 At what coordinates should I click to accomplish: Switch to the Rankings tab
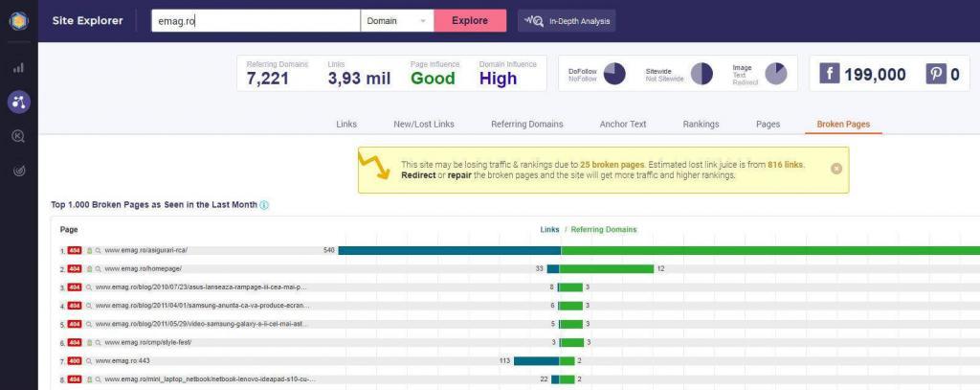coord(701,124)
